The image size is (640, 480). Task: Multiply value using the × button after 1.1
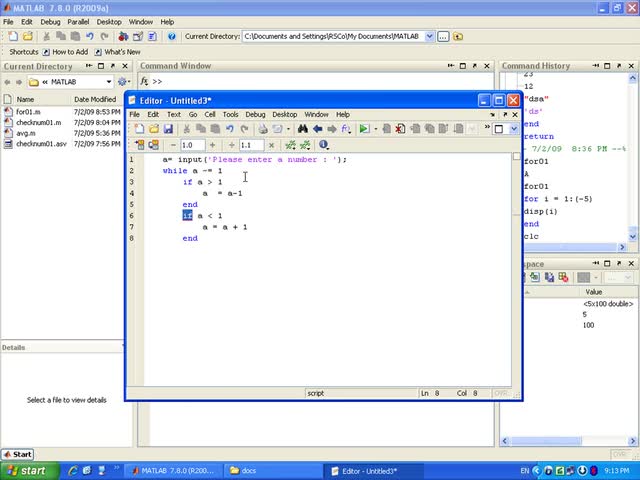(271, 145)
